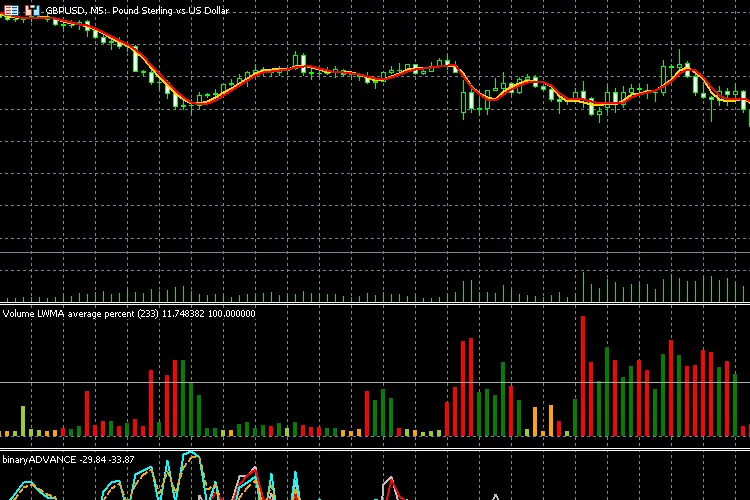Select the binaryADVANCE indicator label
This screenshot has height=500, width=750.
[x=69, y=460]
